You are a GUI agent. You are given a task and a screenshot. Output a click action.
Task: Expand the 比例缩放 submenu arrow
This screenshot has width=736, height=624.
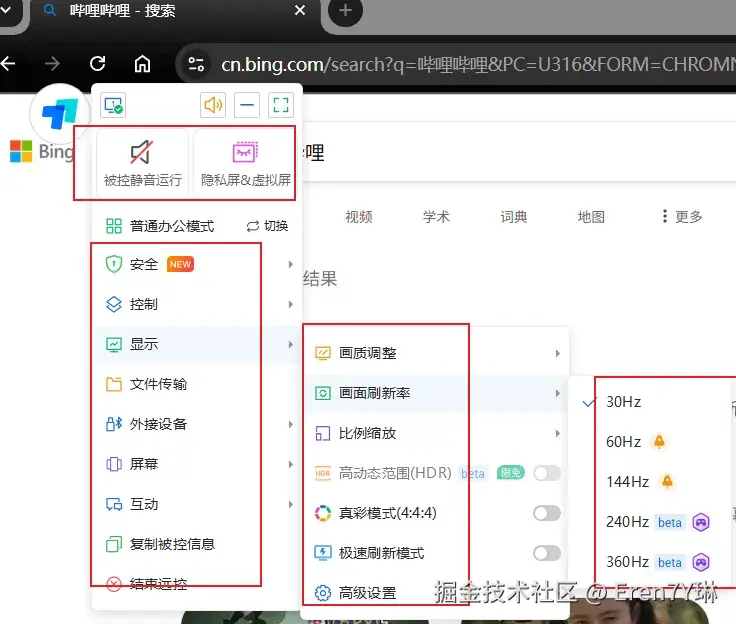click(558, 433)
